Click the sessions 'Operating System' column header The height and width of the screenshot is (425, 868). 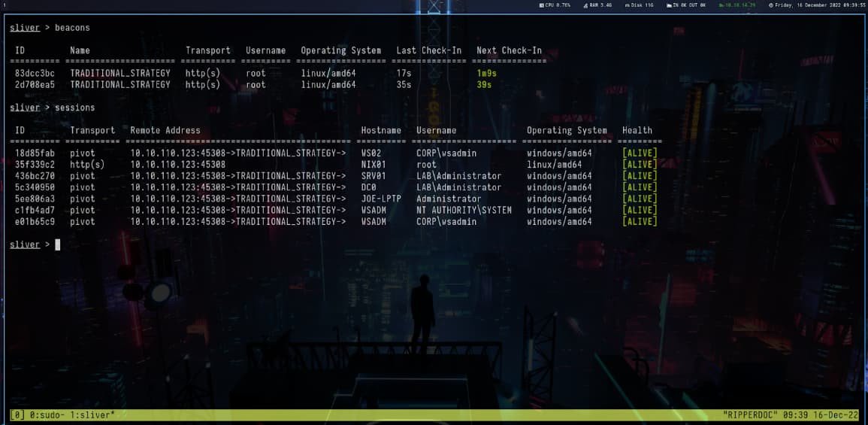[567, 130]
